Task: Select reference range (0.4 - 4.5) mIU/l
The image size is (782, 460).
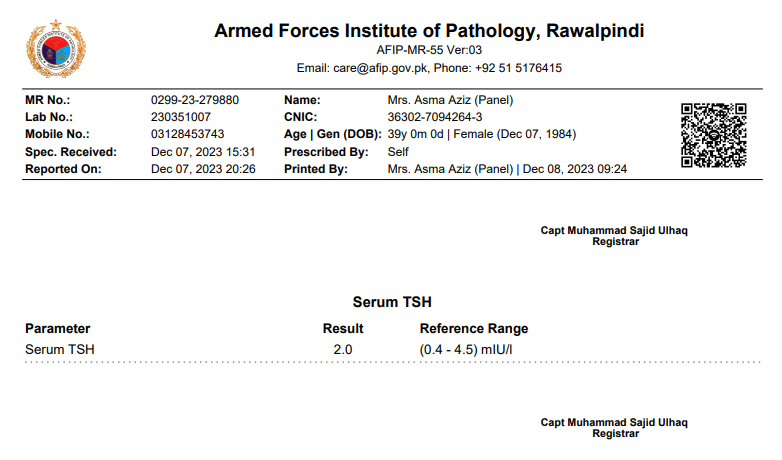Action: 466,349
